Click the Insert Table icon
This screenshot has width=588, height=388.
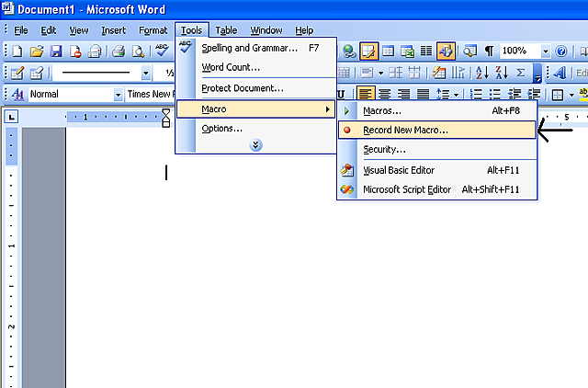point(388,51)
